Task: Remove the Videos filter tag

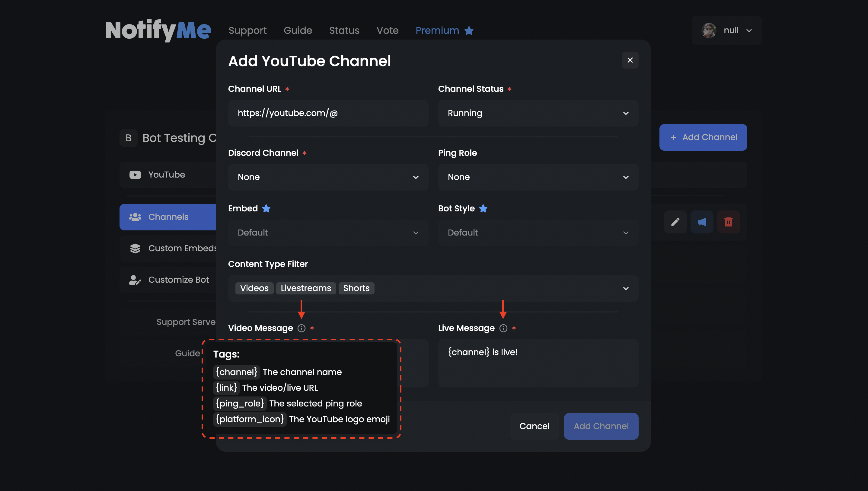Action: pyautogui.click(x=254, y=288)
